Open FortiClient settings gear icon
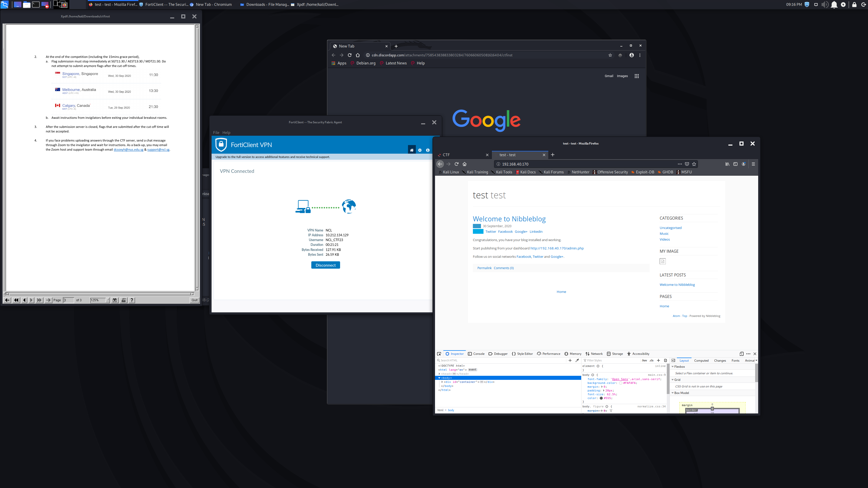868x488 pixels. pyautogui.click(x=420, y=150)
